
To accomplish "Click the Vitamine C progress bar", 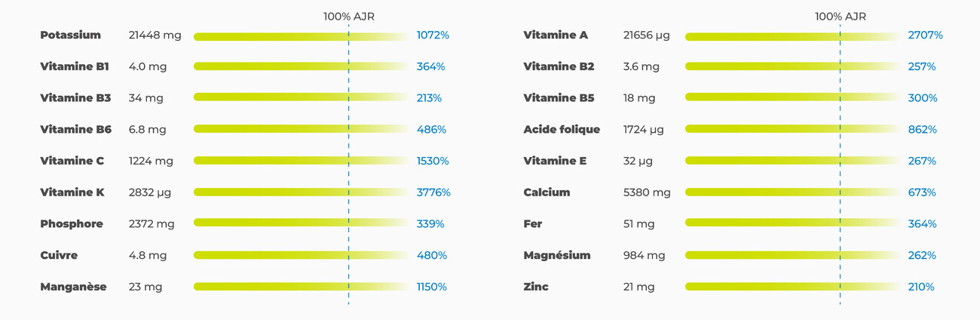I will (x=302, y=161).
